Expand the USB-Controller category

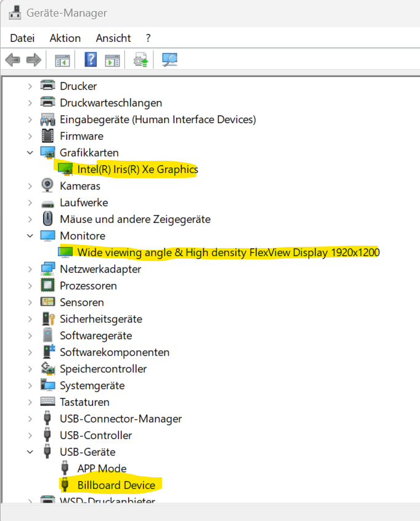click(30, 435)
